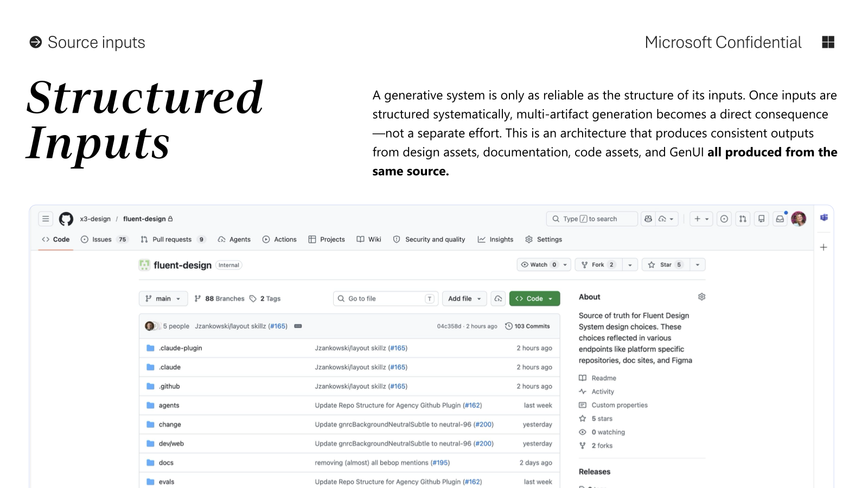
Task: Focus the Type / to search box
Action: (592, 219)
